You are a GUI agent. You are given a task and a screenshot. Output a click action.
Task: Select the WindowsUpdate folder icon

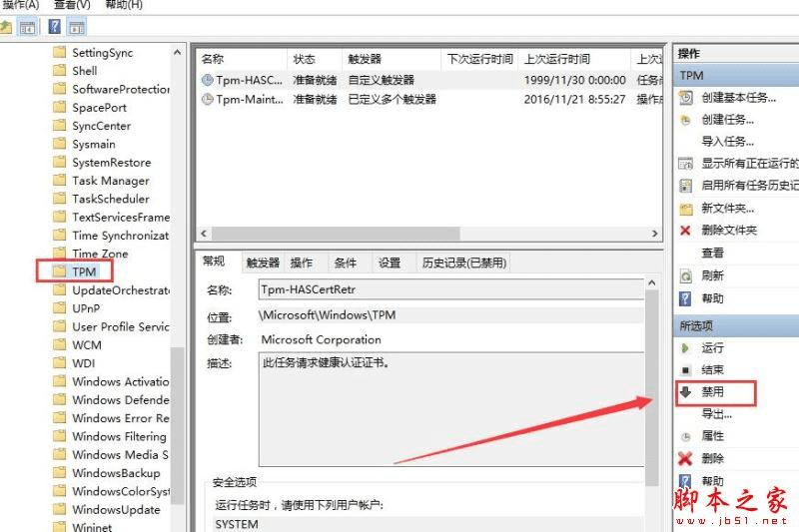pos(60,510)
